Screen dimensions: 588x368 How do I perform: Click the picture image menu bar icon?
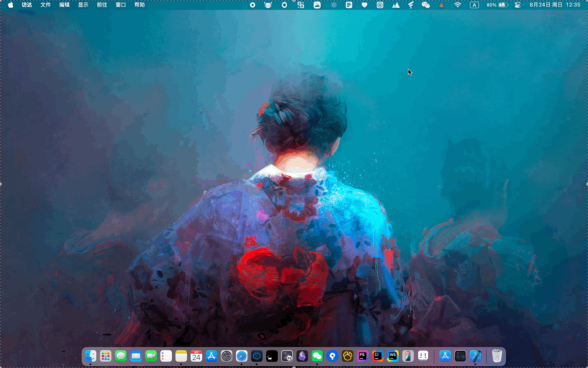coord(317,5)
